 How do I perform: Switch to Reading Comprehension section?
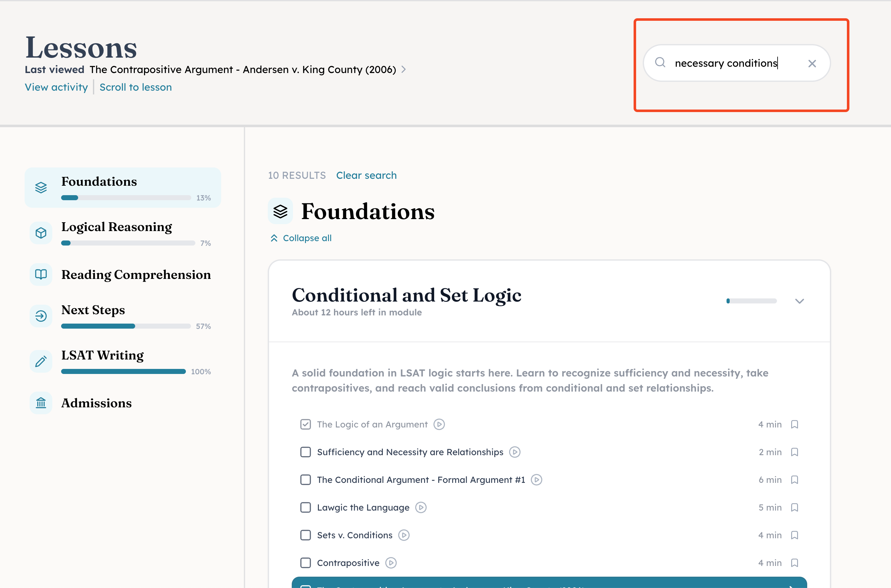pos(136,275)
